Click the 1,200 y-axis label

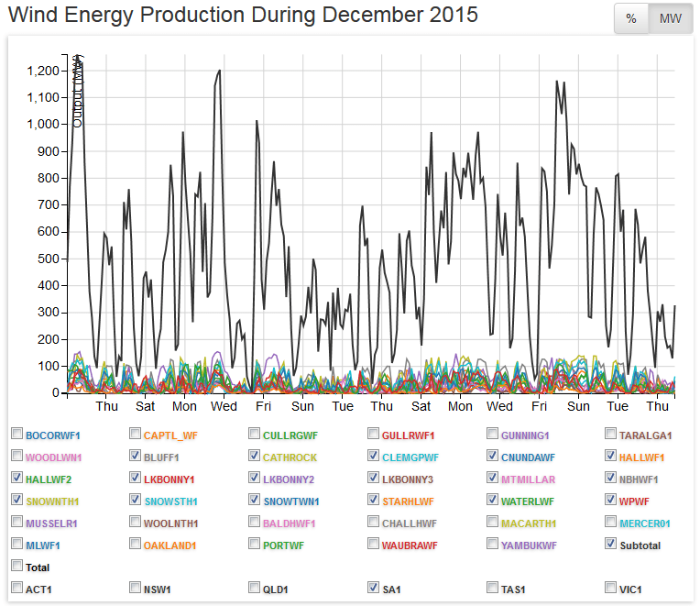point(44,71)
